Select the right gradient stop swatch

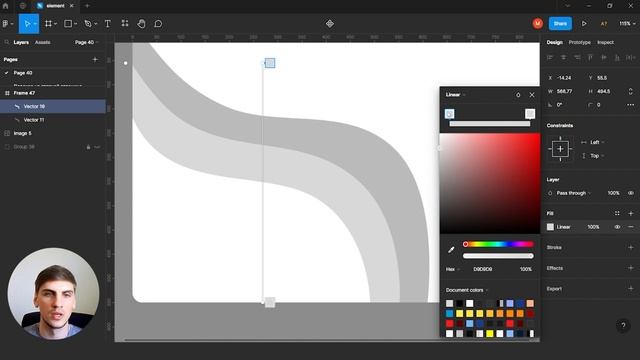click(x=530, y=113)
